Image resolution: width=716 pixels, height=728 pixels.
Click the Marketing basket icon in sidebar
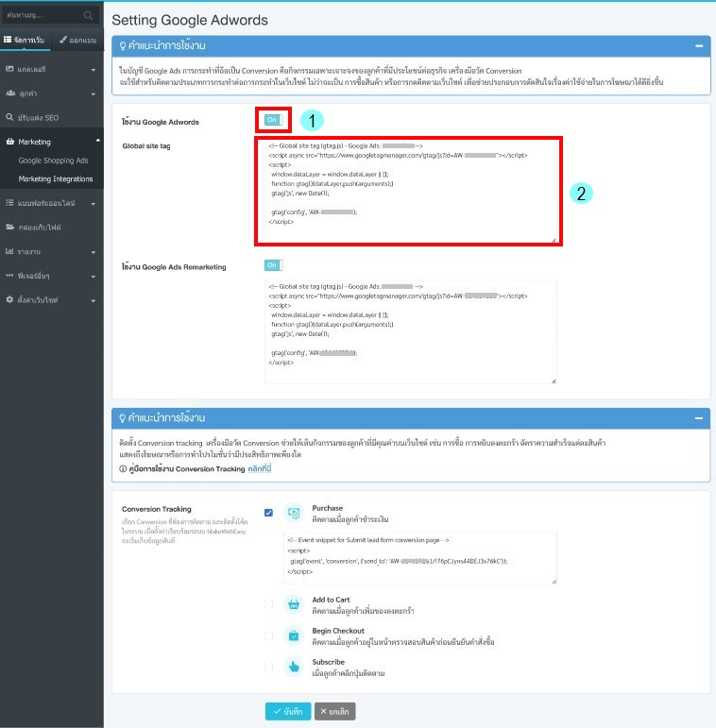[x=9, y=142]
